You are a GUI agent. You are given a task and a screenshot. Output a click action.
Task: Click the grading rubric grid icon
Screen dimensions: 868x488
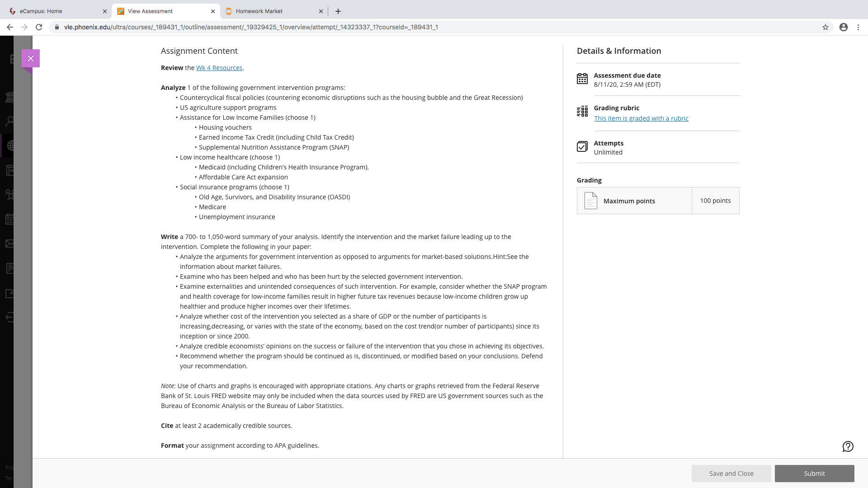[x=582, y=111]
